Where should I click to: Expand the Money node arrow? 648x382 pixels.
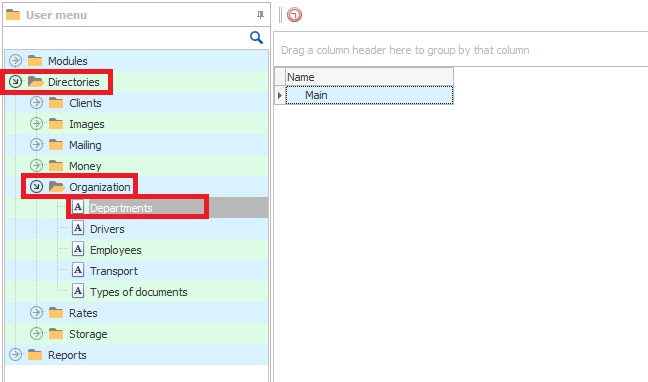pyautogui.click(x=36, y=165)
